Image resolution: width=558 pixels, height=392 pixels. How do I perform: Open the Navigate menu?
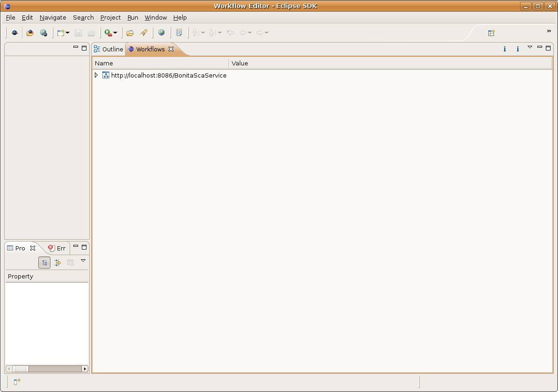coord(53,17)
